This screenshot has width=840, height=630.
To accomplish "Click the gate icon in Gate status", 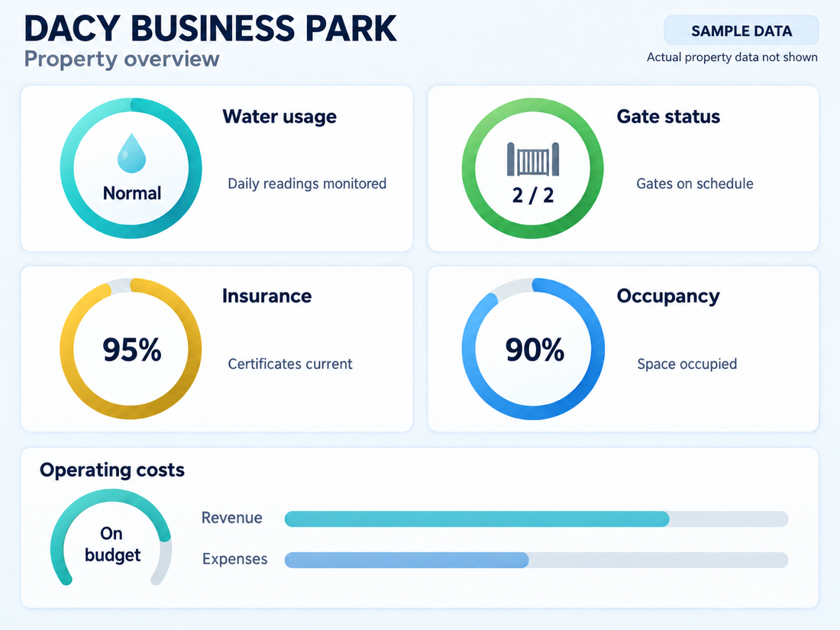I will click(x=533, y=159).
